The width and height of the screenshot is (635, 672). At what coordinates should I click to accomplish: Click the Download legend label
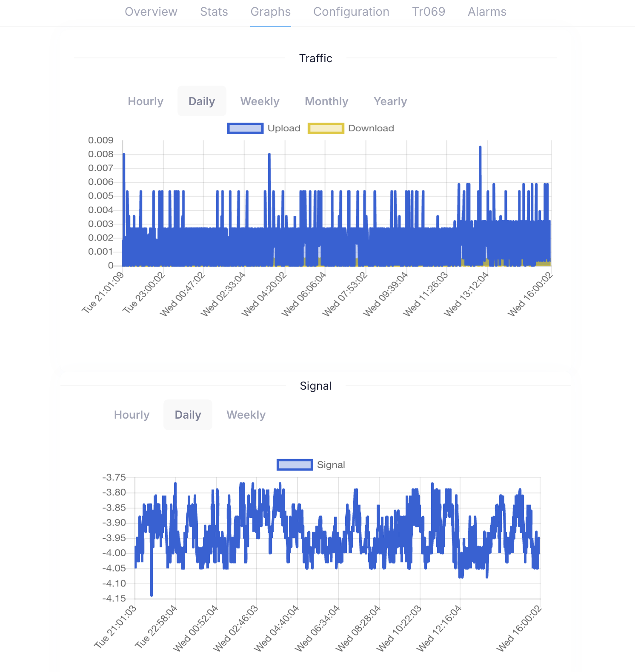coord(371,128)
